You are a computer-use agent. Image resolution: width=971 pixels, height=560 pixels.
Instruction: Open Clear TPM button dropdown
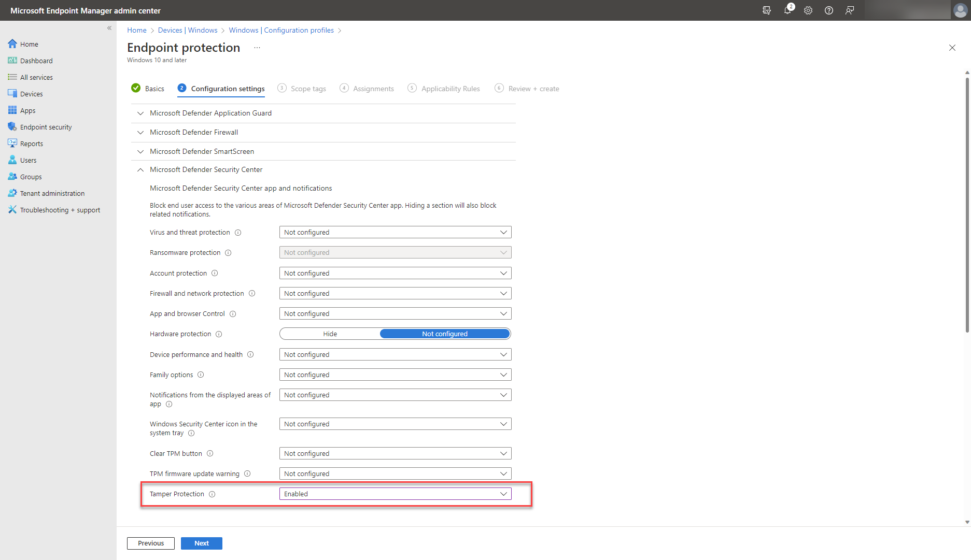395,453
